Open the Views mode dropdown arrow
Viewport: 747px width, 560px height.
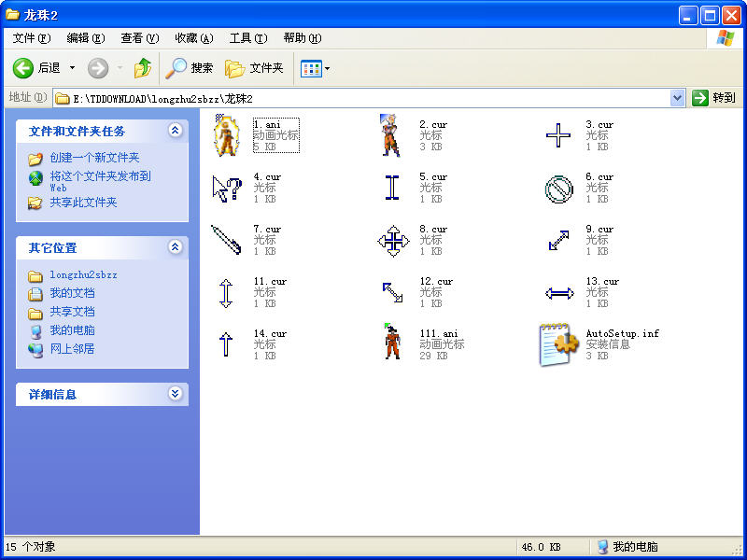(328, 69)
